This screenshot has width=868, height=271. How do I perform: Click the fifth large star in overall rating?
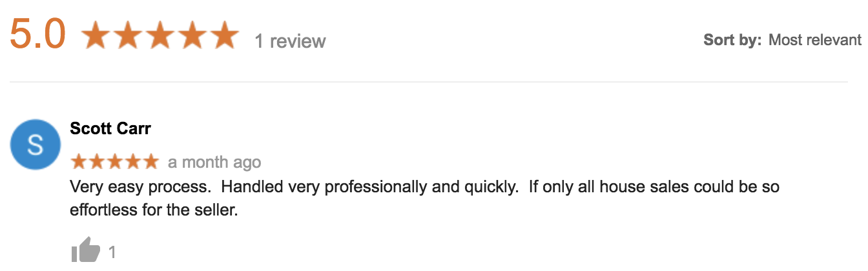pos(224,35)
